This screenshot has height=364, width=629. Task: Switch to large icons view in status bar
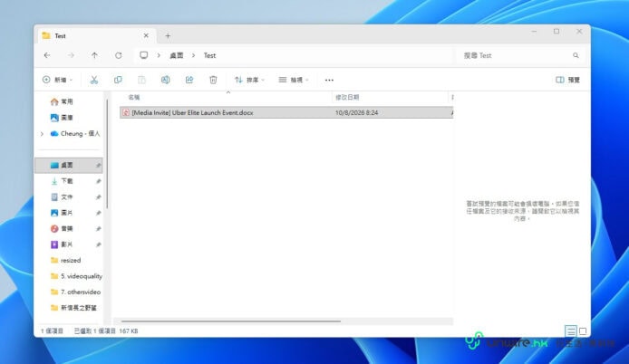(x=583, y=331)
